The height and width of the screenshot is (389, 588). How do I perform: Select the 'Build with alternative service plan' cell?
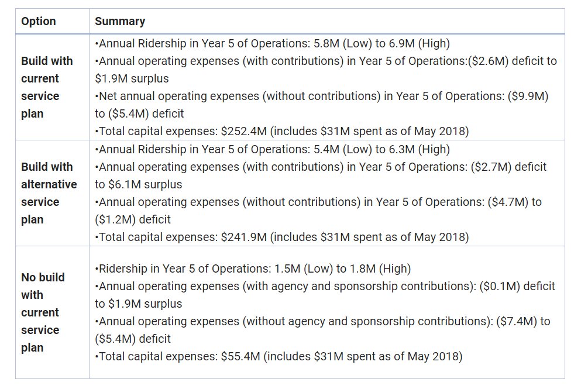coord(49,193)
